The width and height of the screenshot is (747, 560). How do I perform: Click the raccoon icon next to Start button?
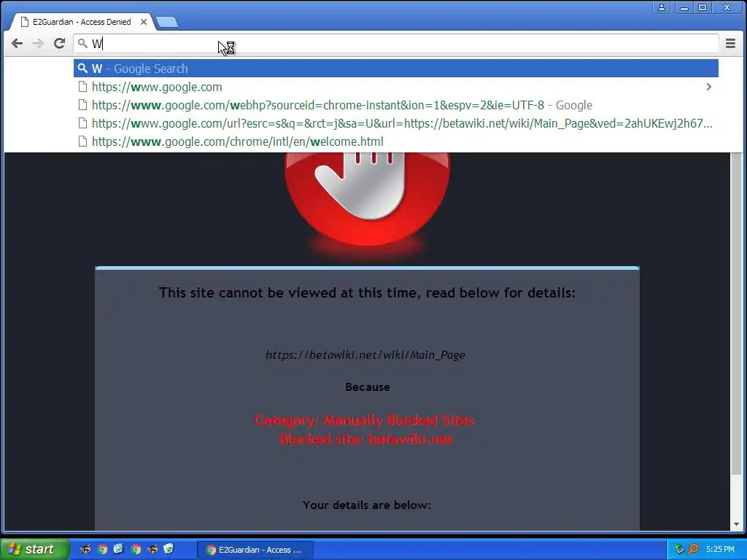[85, 550]
